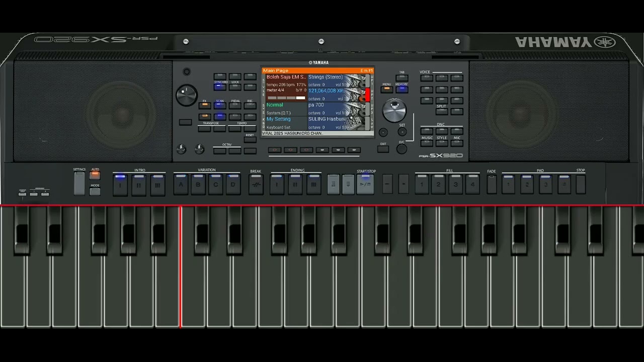Play Pad 1
644x362 pixels.
click(x=508, y=184)
